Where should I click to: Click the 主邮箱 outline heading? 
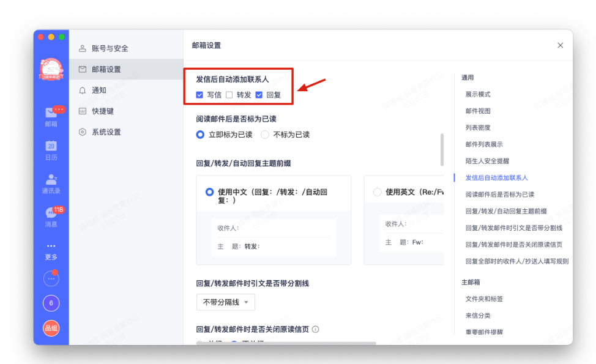click(471, 282)
